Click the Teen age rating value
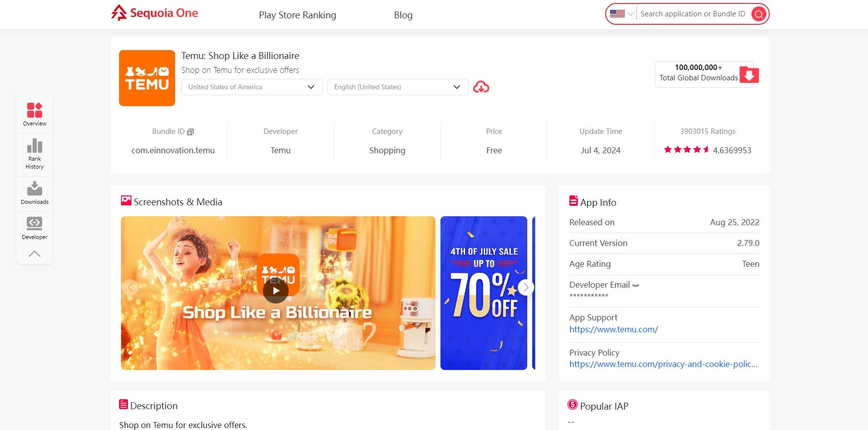This screenshot has height=430, width=868. click(750, 264)
